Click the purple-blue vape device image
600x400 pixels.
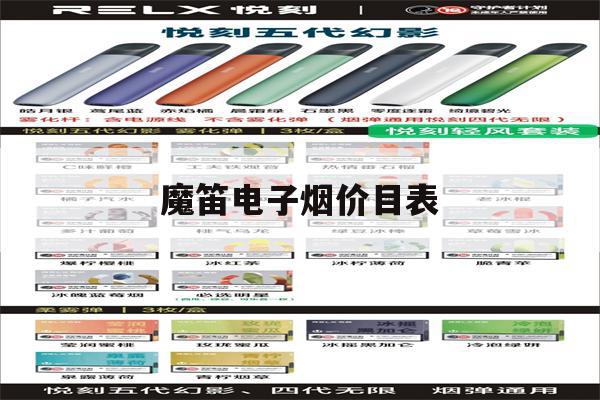[158, 75]
